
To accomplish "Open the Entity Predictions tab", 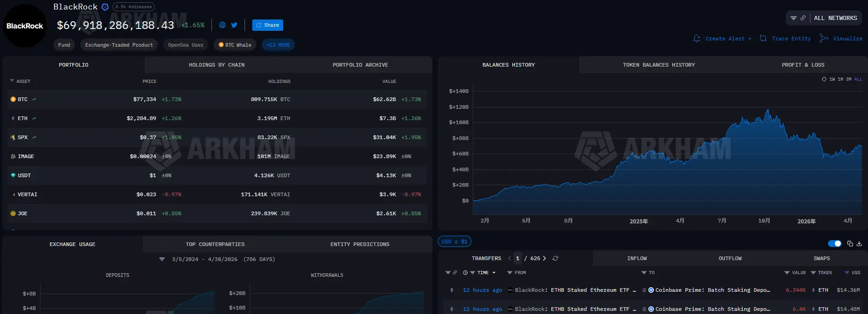I will click(360, 244).
